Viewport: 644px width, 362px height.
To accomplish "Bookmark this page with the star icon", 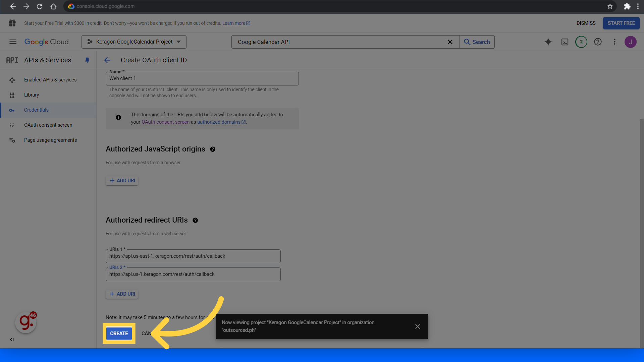I will [x=610, y=6].
